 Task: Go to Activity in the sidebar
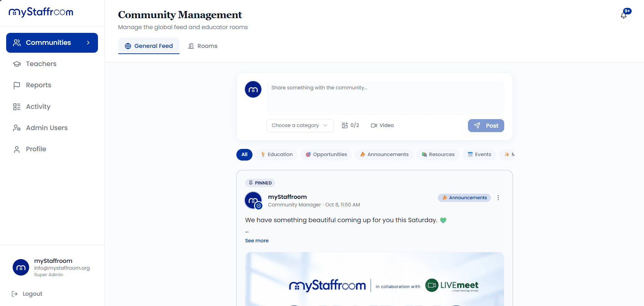point(52,106)
